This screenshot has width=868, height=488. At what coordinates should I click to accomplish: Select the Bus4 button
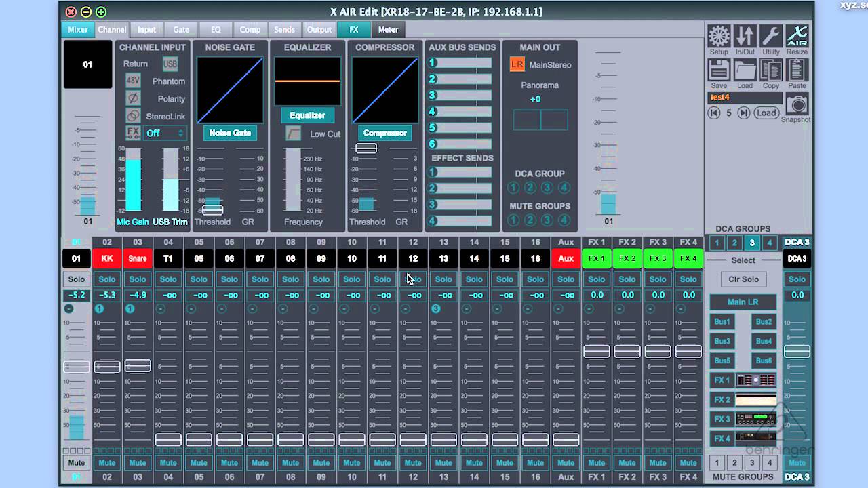point(764,341)
